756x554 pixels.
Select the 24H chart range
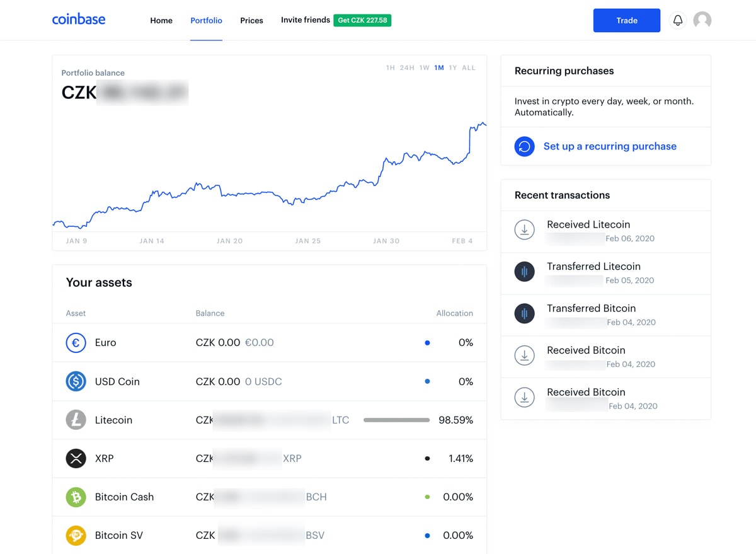pyautogui.click(x=407, y=68)
